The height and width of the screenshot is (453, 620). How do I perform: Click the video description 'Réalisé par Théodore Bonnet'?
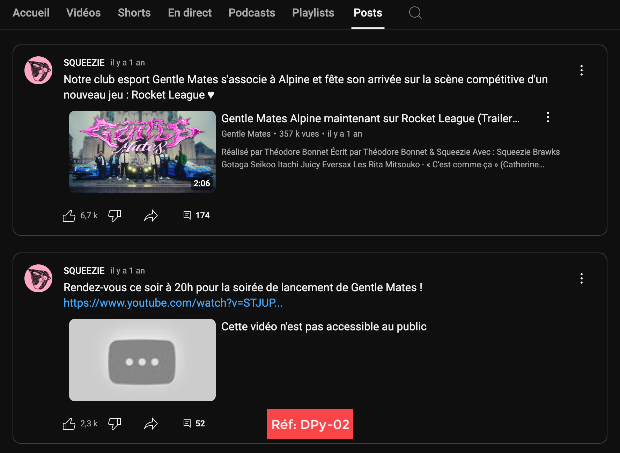[x=390, y=158]
